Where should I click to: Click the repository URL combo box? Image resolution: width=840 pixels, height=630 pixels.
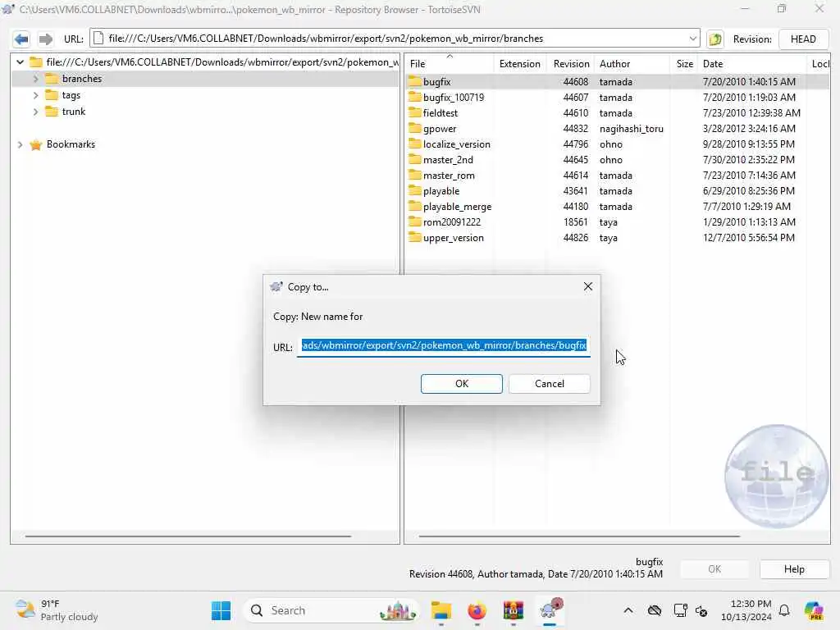395,39
